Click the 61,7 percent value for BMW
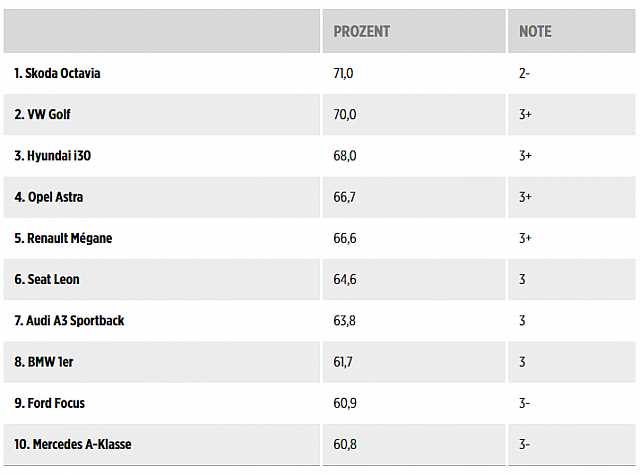The image size is (640, 475). [x=343, y=362]
